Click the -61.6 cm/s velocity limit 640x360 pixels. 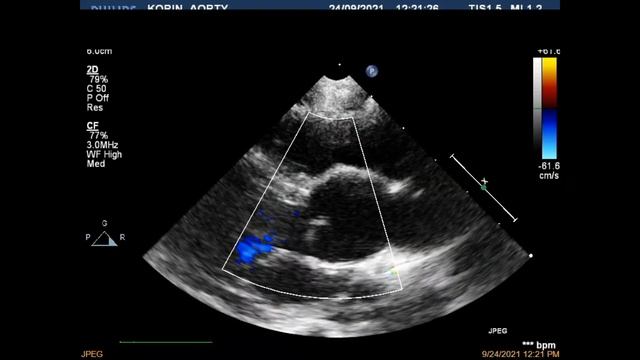(549, 171)
